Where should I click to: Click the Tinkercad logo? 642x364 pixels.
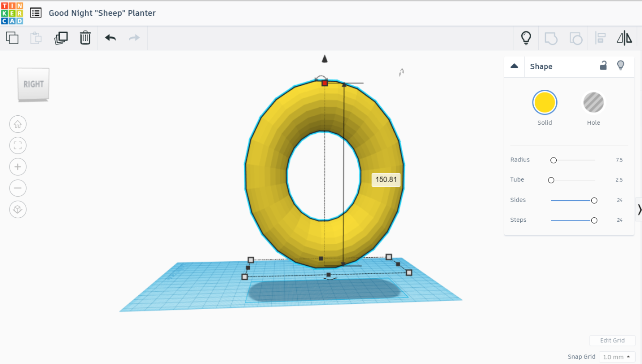[12, 13]
